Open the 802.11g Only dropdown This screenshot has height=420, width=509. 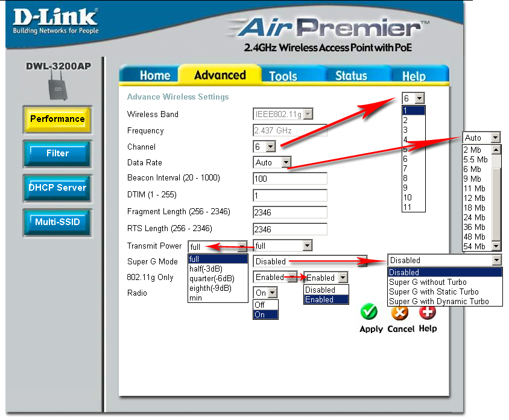pyautogui.click(x=275, y=277)
